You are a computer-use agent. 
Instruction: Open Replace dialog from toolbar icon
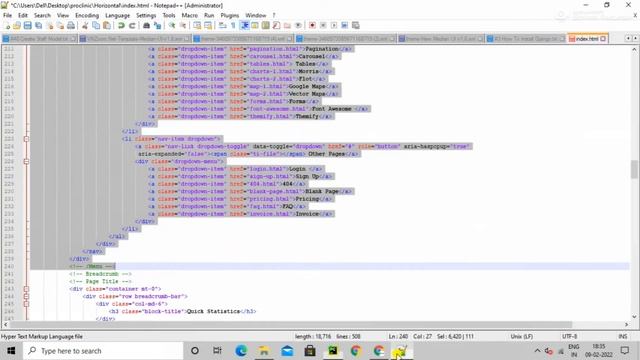157,26
